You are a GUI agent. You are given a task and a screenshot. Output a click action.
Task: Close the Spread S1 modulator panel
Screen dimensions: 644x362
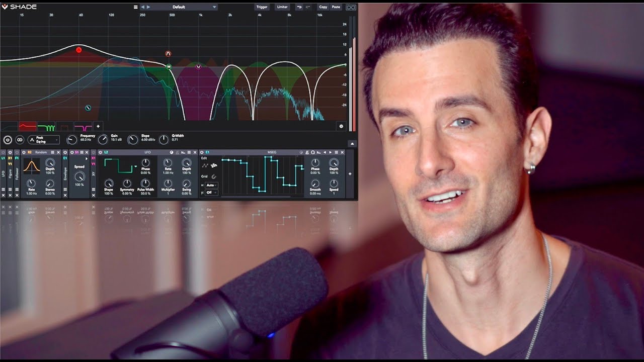pos(87,152)
